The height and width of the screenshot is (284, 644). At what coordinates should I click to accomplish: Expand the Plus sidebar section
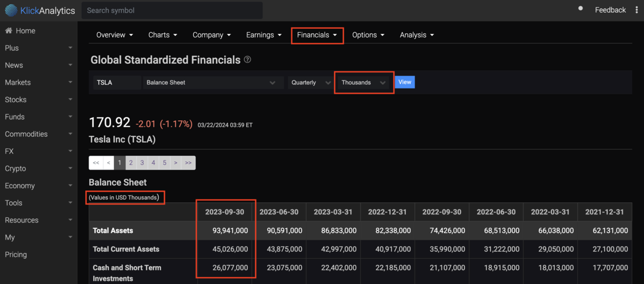point(39,48)
